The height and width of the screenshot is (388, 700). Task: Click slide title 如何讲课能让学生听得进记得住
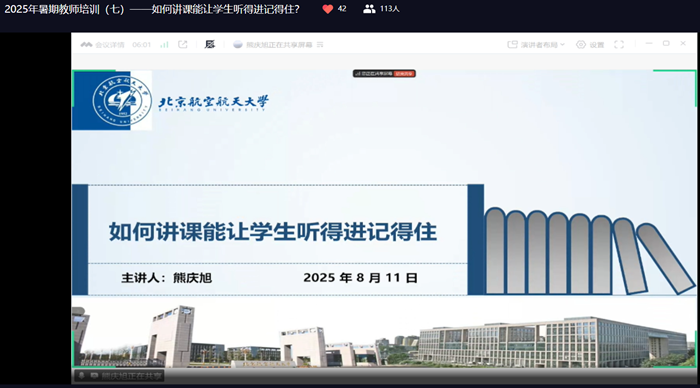[273, 232]
